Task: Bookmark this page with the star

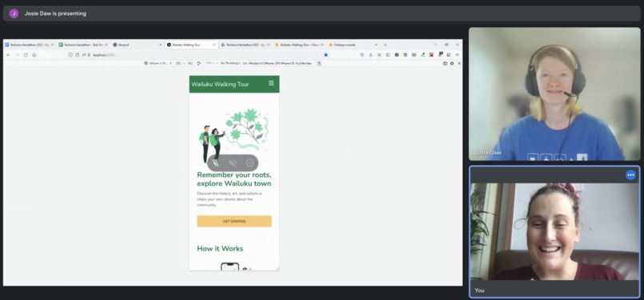Action: (x=326, y=54)
